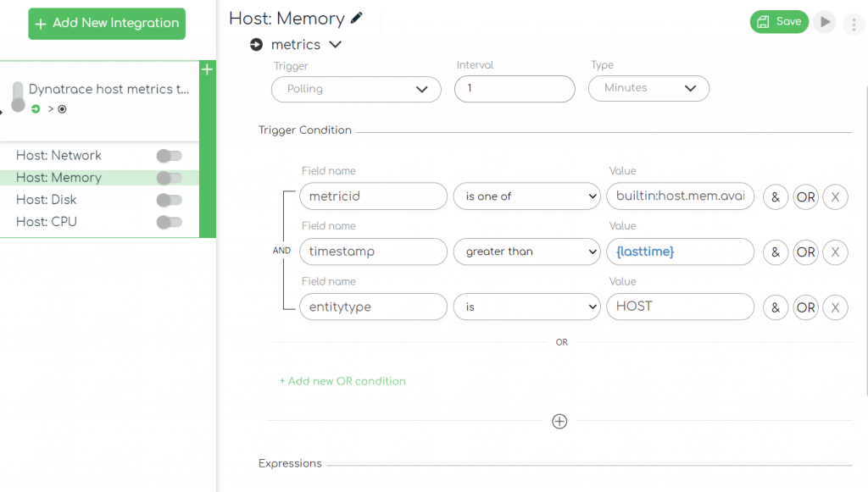
Task: Enable the Host: Disk toggle
Action: (x=169, y=200)
